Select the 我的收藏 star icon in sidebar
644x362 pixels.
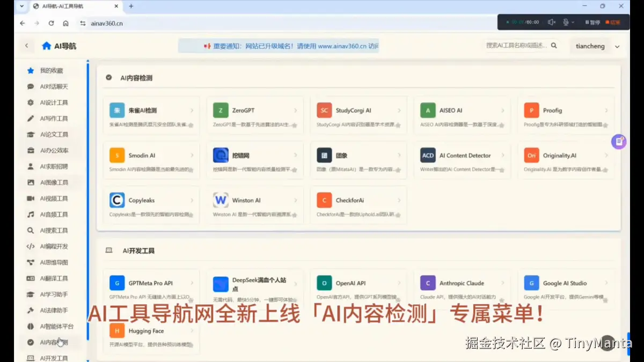pyautogui.click(x=32, y=70)
